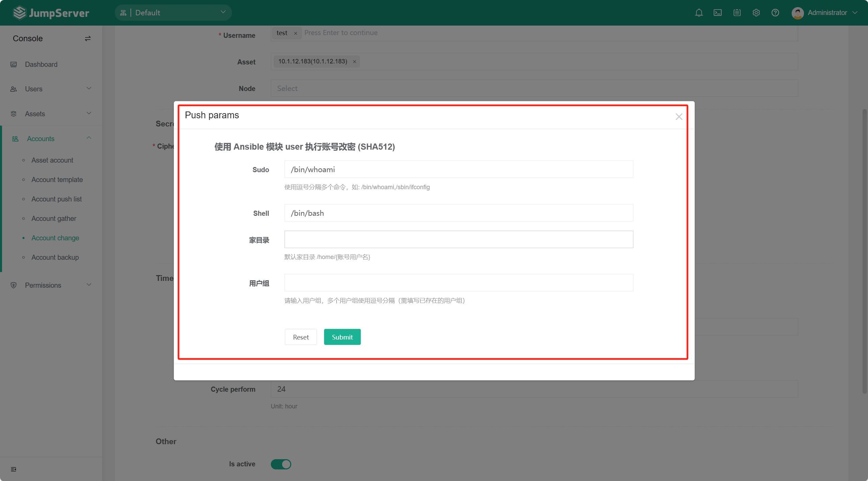Reset the Push params form
This screenshot has height=481, width=868.
300,337
